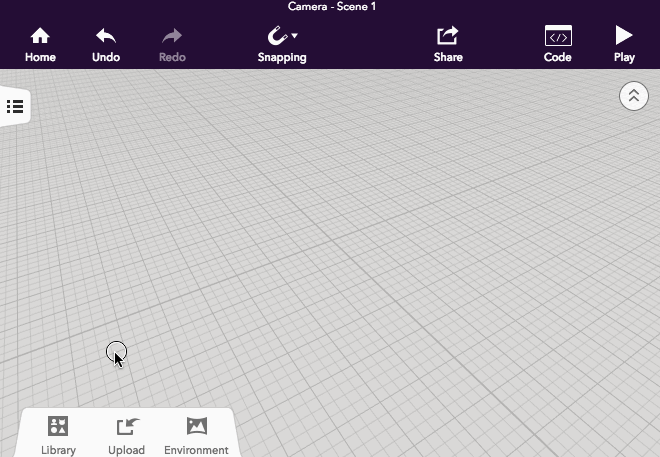
Task: Open the Share export icon
Action: coord(448,36)
